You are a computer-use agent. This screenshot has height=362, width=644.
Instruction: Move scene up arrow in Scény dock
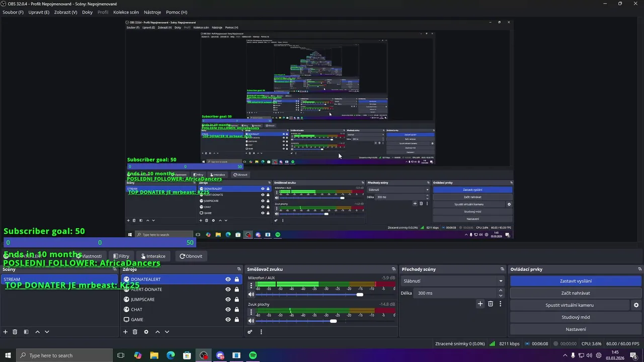(x=37, y=332)
